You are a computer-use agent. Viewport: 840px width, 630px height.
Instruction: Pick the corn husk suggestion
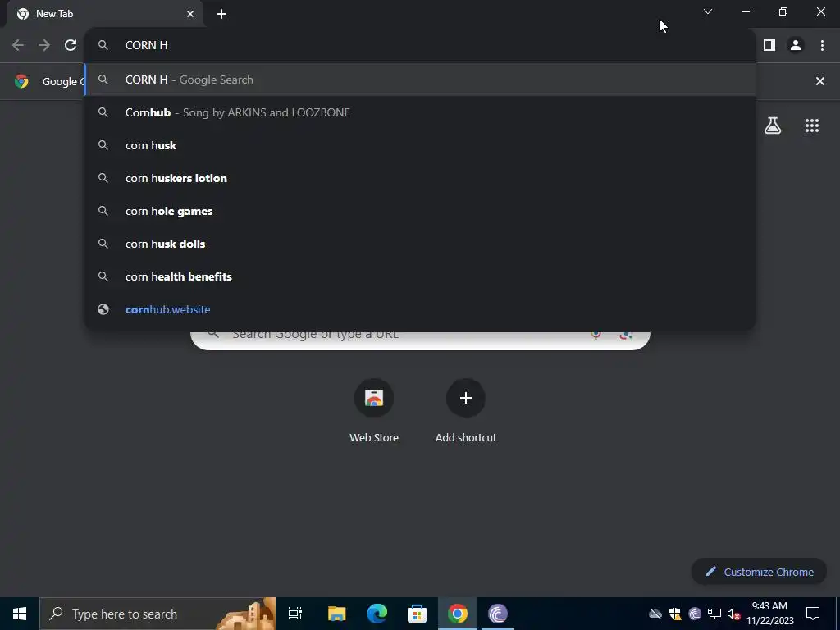coord(421,145)
